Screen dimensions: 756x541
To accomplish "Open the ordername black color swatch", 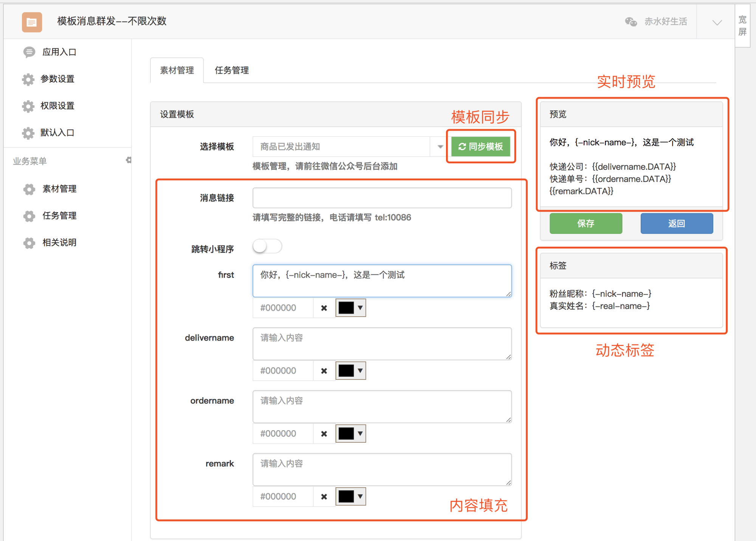I will tap(346, 434).
